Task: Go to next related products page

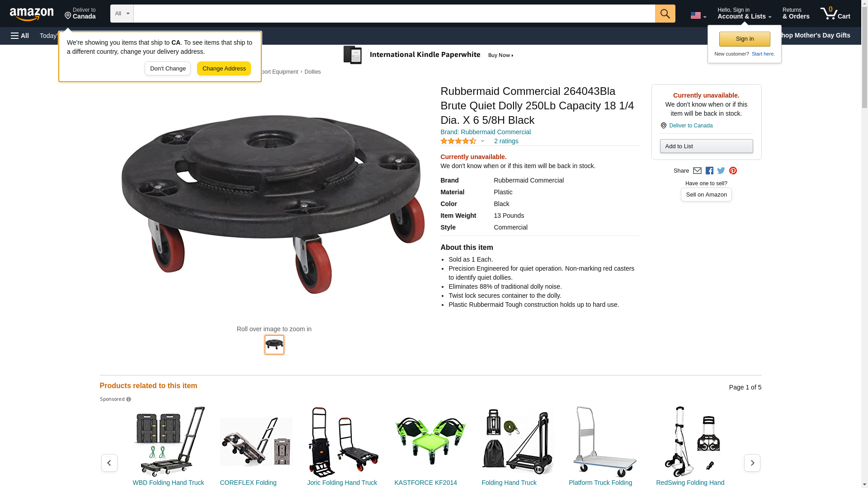Action: [x=752, y=463]
